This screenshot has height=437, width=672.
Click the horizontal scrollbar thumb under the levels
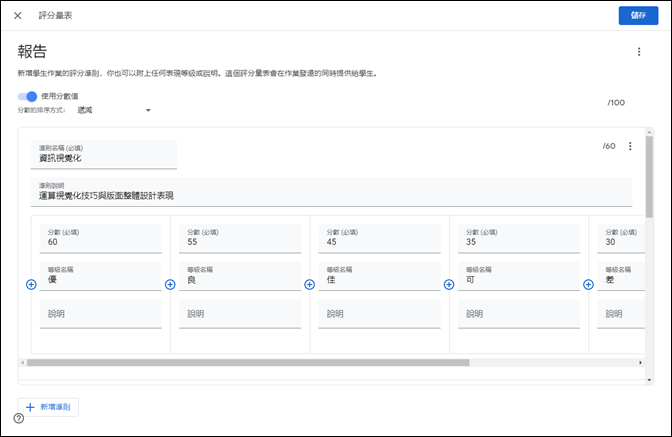pos(248,363)
